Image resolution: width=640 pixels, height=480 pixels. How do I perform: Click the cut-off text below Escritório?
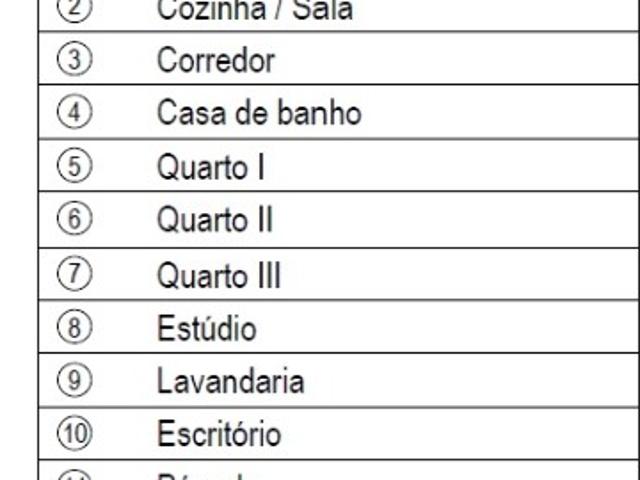tap(210, 476)
